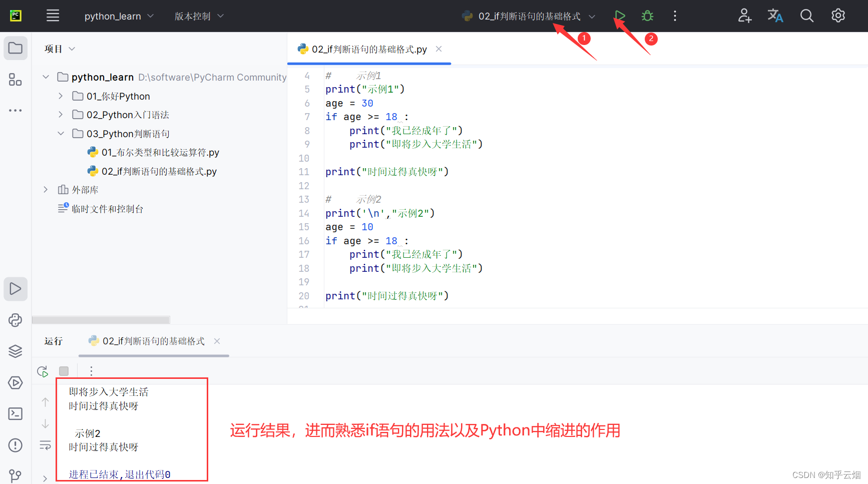Open the 项目 view dropdown
This screenshot has width=868, height=484.
point(60,49)
